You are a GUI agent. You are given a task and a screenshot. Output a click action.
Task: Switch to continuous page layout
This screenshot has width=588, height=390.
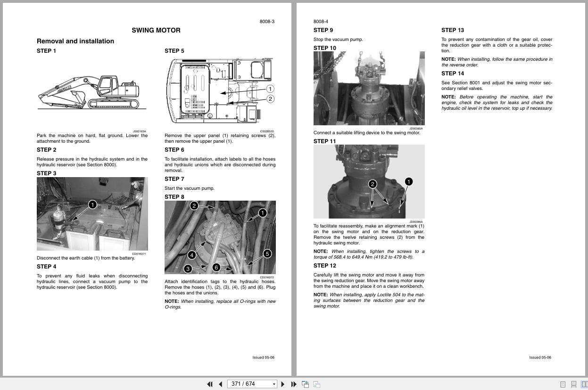point(573,384)
